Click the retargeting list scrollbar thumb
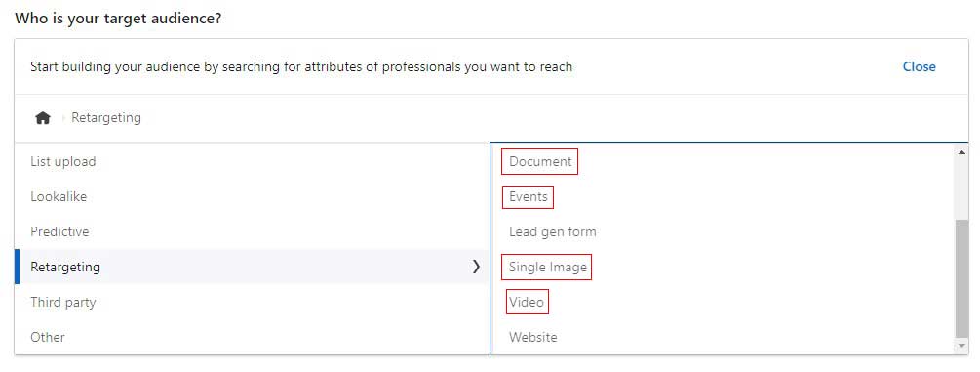980x372 pixels. (961, 278)
